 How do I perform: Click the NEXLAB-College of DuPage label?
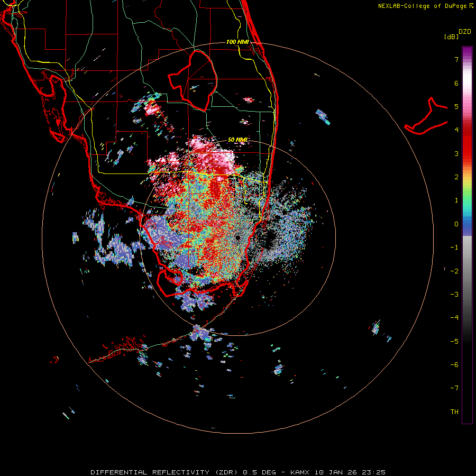(x=426, y=6)
